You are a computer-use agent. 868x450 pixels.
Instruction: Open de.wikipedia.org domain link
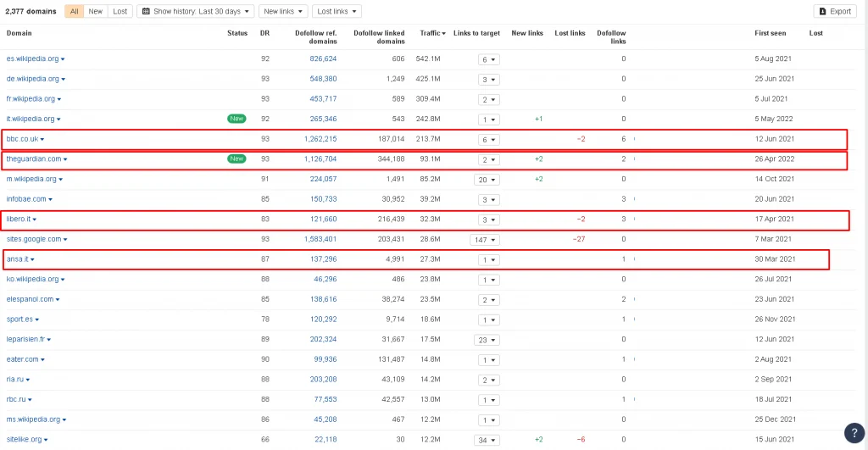point(33,79)
